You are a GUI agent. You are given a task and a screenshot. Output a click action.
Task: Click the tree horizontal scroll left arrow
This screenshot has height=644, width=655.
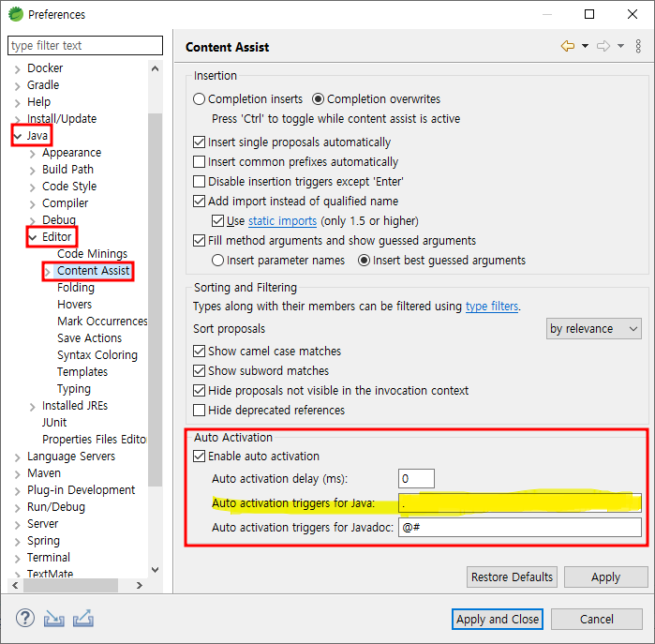(x=15, y=585)
